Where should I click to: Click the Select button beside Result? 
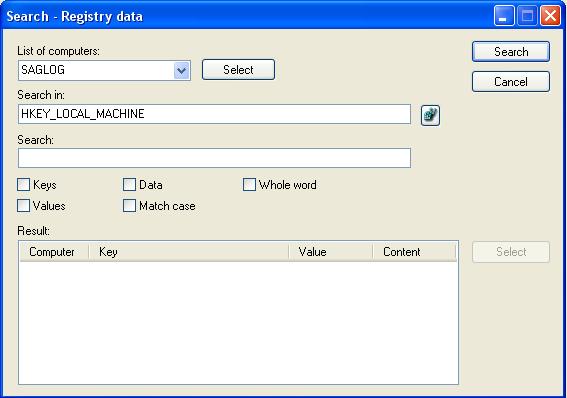tap(511, 252)
